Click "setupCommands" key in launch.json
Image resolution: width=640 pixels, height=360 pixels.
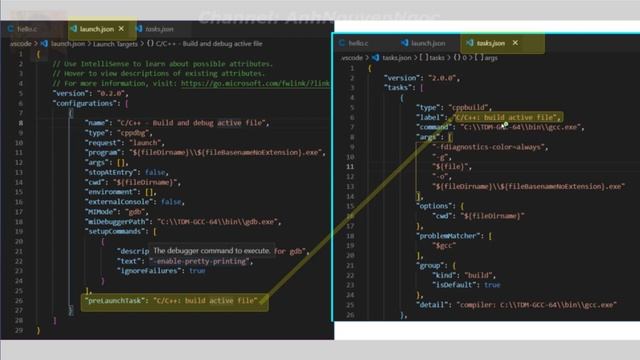pos(116,231)
